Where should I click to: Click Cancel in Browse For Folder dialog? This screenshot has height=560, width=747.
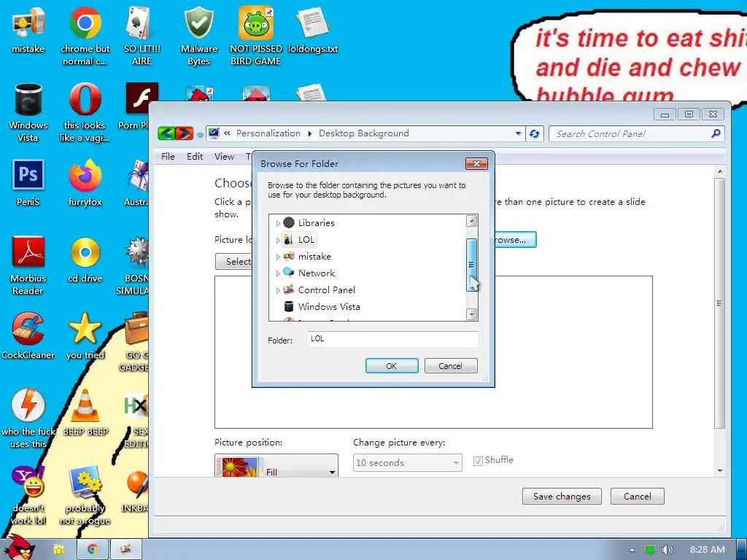point(451,366)
